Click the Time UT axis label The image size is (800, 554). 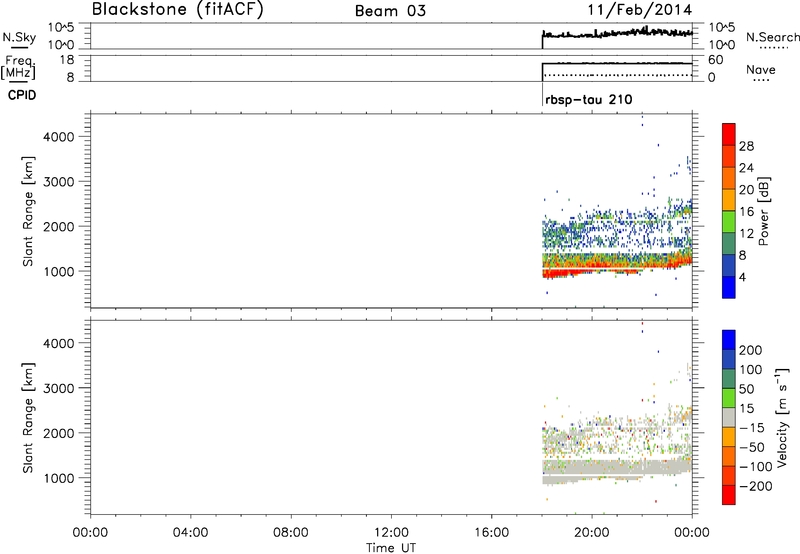coord(391,548)
